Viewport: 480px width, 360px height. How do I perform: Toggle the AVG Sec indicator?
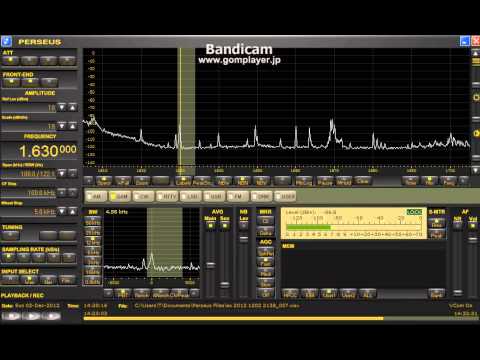click(x=225, y=226)
